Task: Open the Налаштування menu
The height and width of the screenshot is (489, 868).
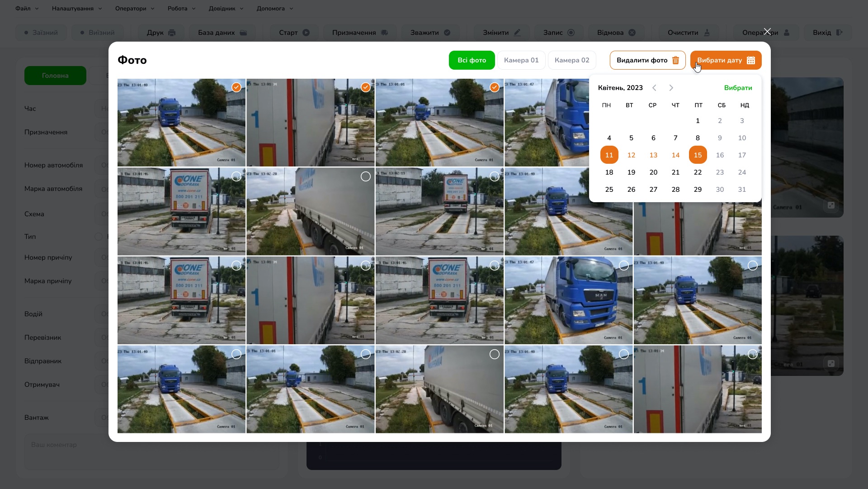Action: pyautogui.click(x=77, y=9)
